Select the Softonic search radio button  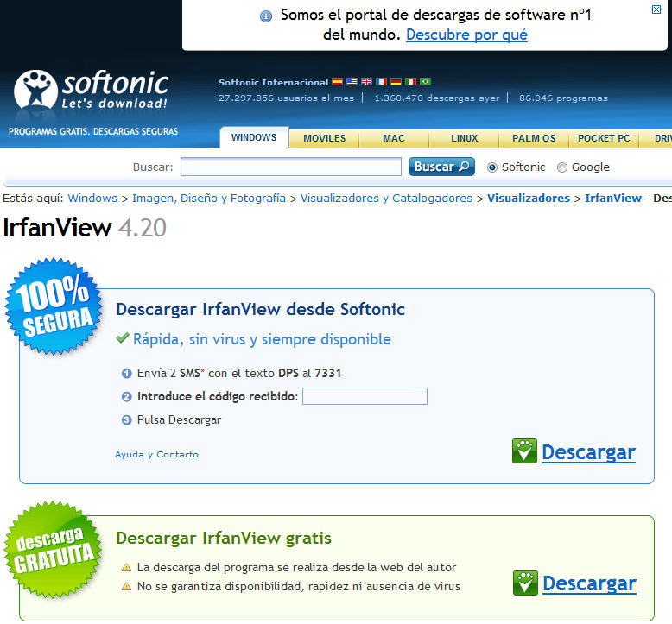[492, 167]
